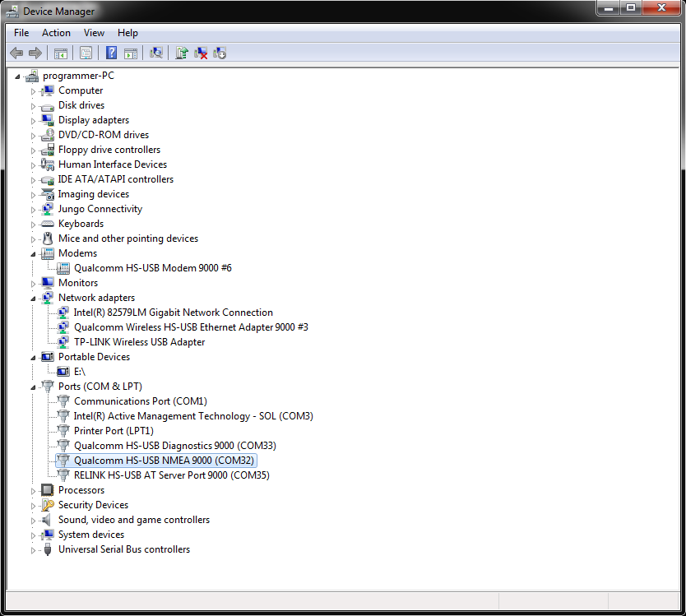Click the Device Manager title bar icon
Viewport: 686px width, 616px height.
click(x=12, y=12)
